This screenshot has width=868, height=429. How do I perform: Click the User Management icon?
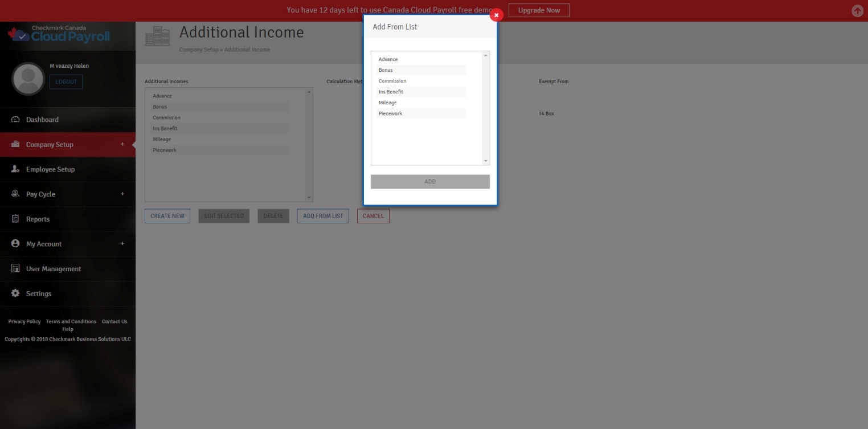coord(15,268)
